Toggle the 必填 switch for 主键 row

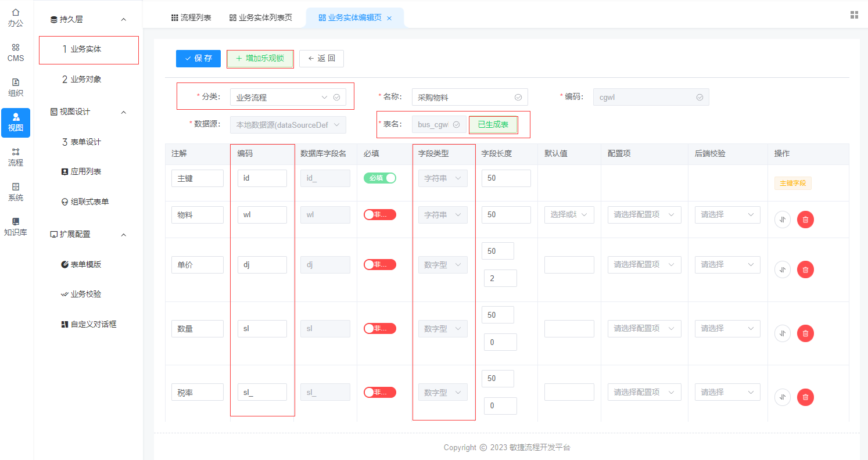click(x=380, y=178)
